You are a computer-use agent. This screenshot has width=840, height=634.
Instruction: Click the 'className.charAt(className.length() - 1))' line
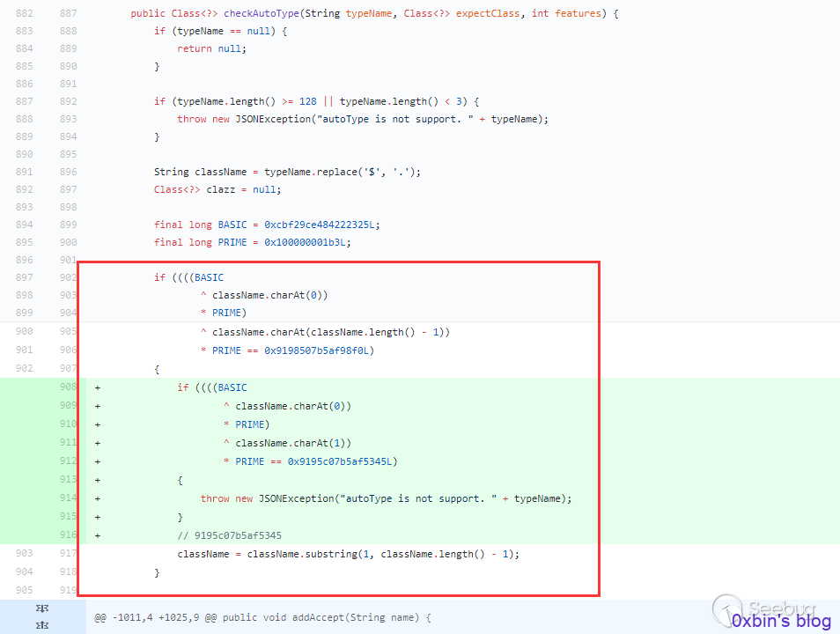[325, 332]
